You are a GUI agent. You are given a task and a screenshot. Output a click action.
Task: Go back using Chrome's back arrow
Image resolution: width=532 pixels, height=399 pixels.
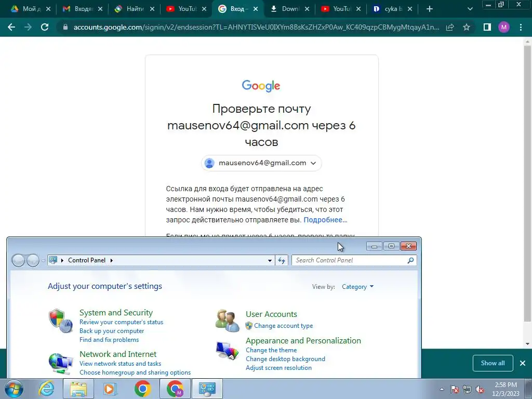pyautogui.click(x=11, y=27)
